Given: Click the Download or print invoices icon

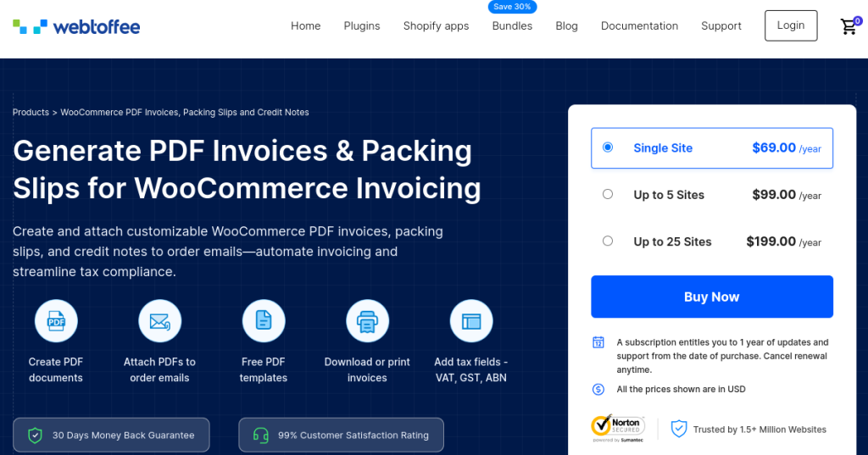Looking at the screenshot, I should pos(367,321).
